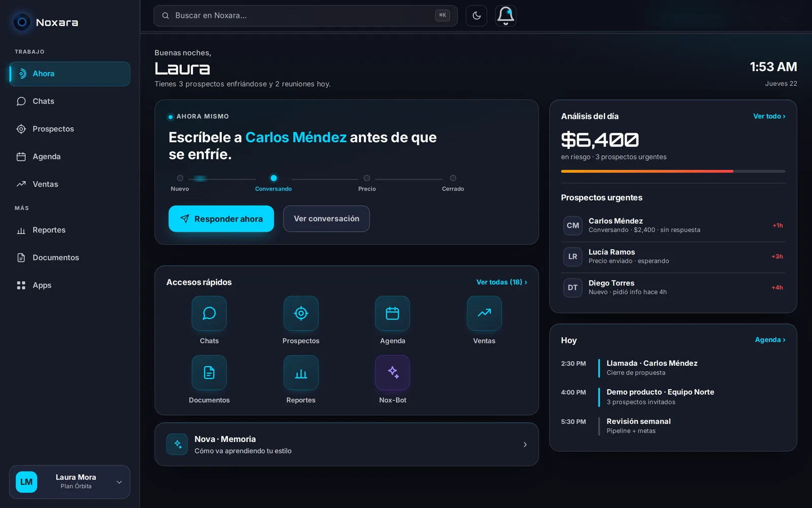This screenshot has width=812, height=508.
Task: Follow the Ver todas (18) link
Action: 502,282
